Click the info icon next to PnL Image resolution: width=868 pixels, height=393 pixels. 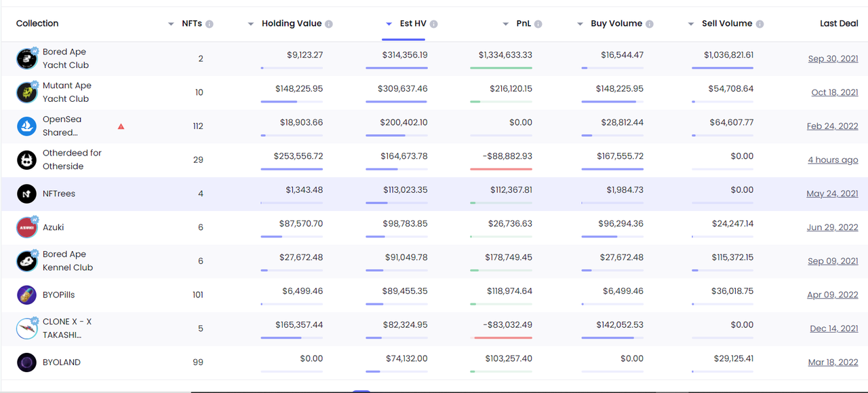(538, 24)
